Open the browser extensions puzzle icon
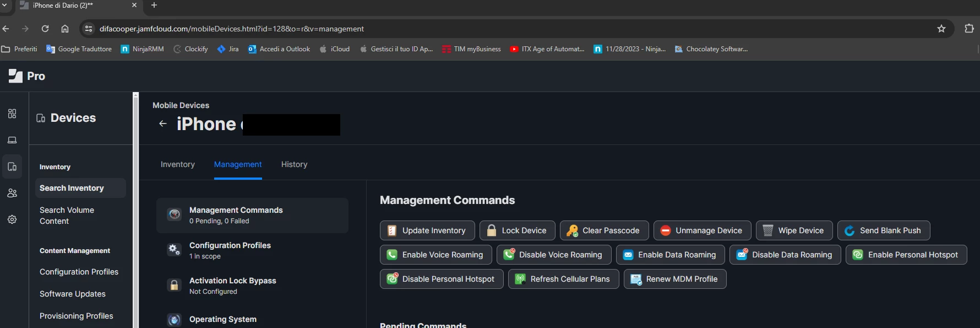Viewport: 980px width, 328px height. (x=969, y=29)
